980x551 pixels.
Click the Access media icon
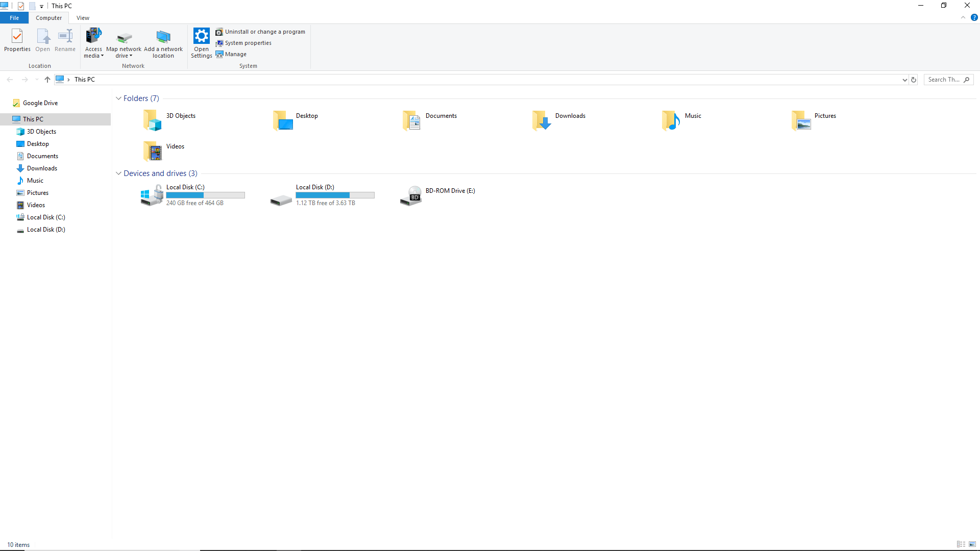[x=93, y=36]
